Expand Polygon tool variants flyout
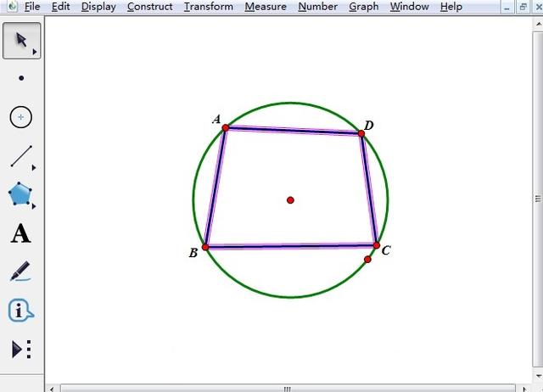Screen dimensions: 543x392 point(34,206)
